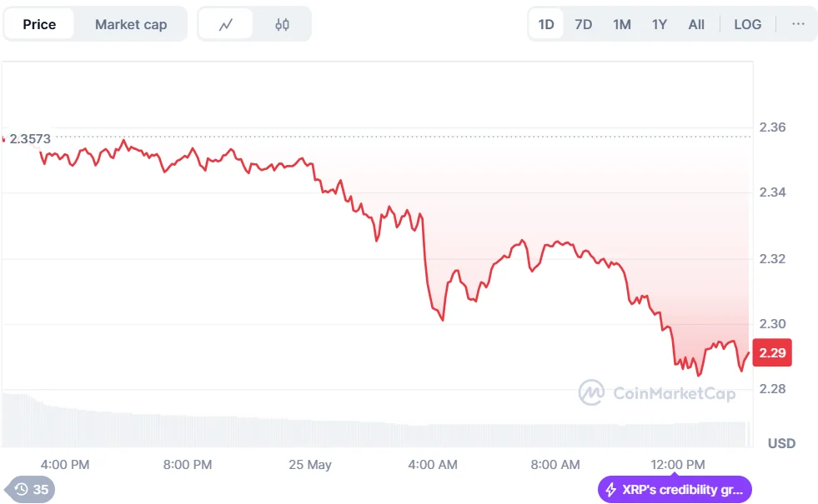Show All time price history
This screenshot has width=818, height=504.
pos(696,24)
